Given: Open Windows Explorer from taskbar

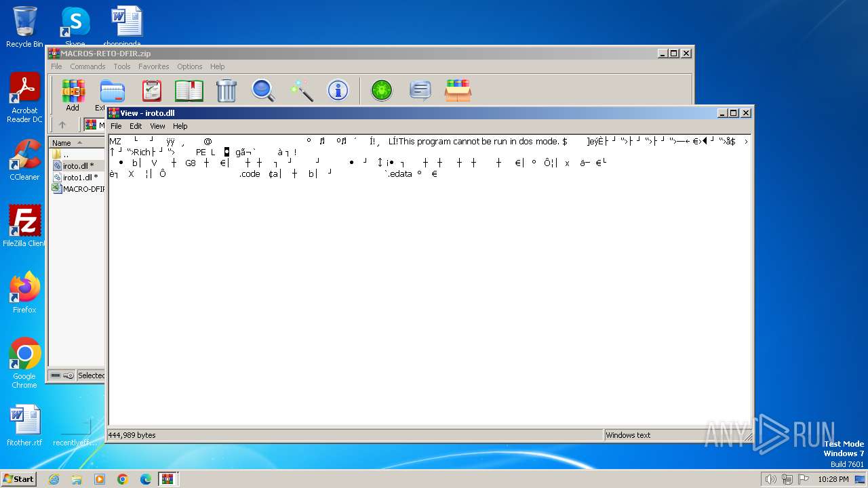Looking at the screenshot, I should [x=77, y=479].
